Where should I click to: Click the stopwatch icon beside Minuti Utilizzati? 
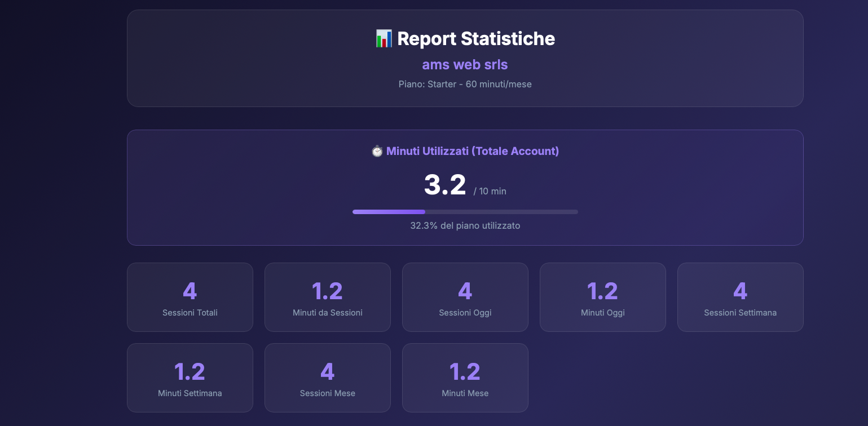[377, 151]
